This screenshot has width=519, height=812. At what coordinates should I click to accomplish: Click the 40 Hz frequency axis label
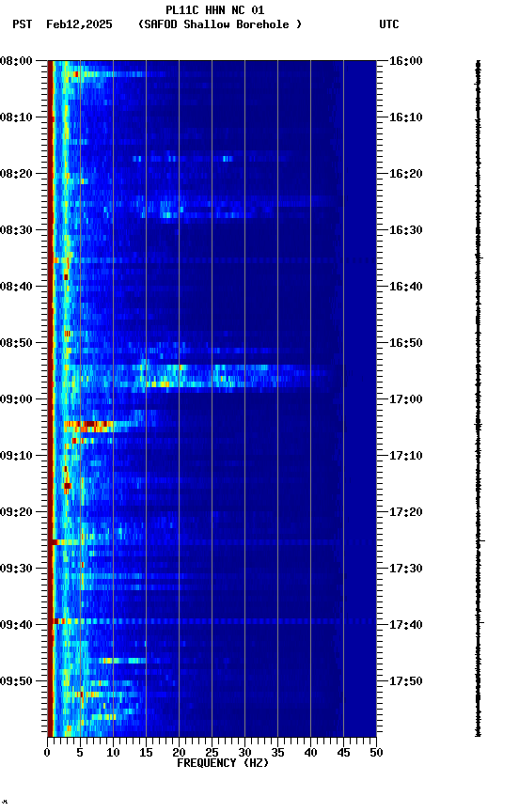point(311,753)
